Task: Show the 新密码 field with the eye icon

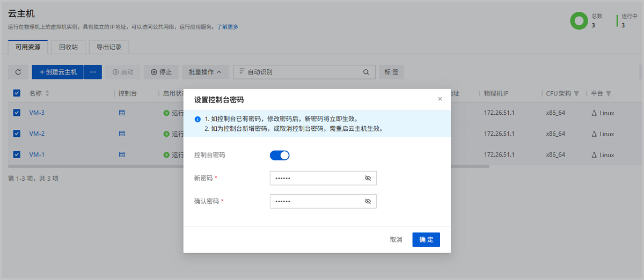Action: pos(368,178)
